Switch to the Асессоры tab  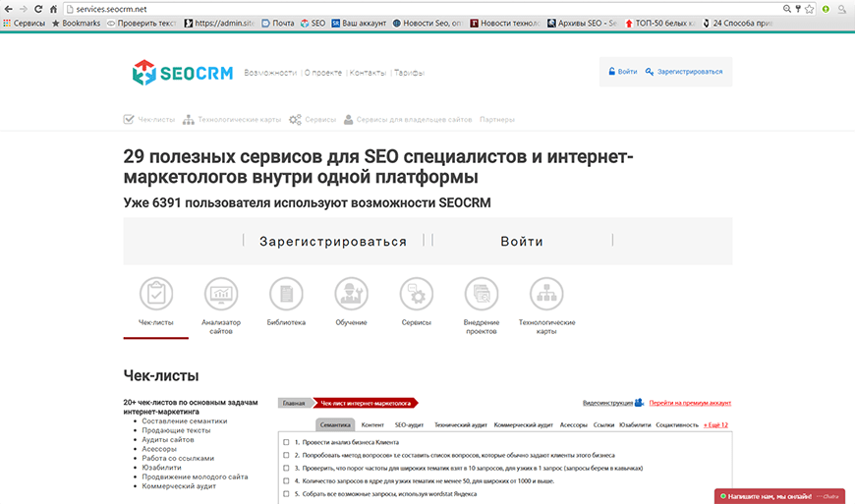point(574,425)
